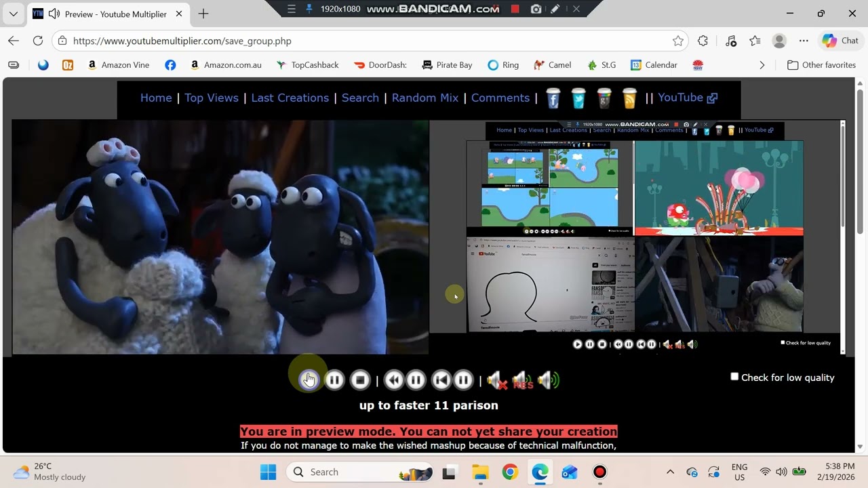This screenshot has height=488, width=868.
Task: Click the Facebook coffee cup icon
Action: [x=553, y=98]
